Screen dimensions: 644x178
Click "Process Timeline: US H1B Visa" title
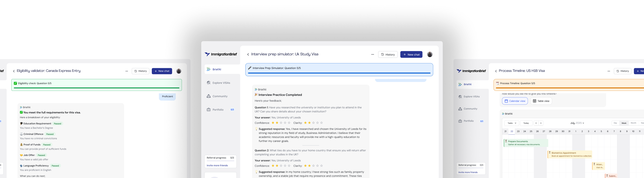tap(522, 71)
